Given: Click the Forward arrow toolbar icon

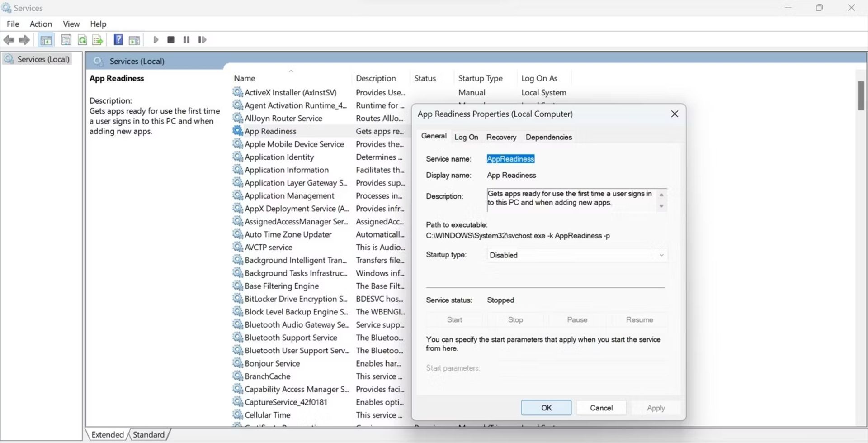Looking at the screenshot, I should 24,40.
